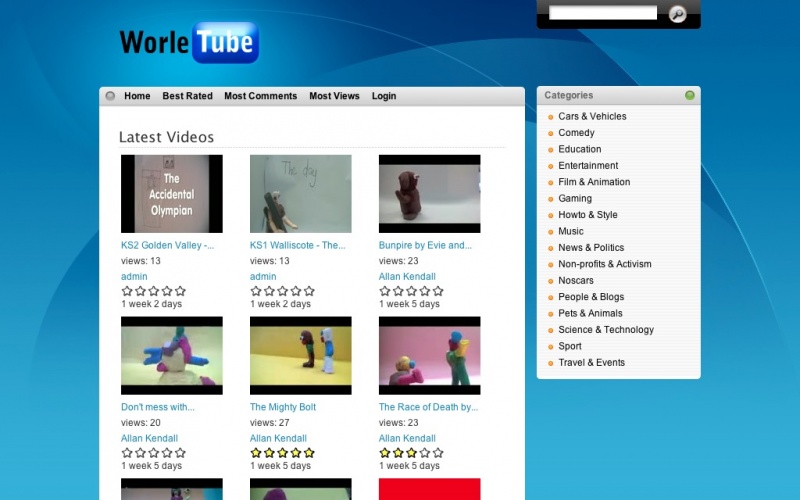Image resolution: width=800 pixels, height=500 pixels.
Task: Open the Don't mess with video thumbnail
Action: click(x=171, y=356)
